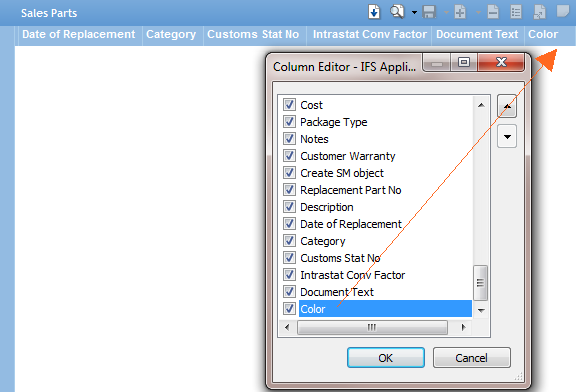
Task: Click the horizontal scrollbar right arrow
Action: click(x=463, y=327)
